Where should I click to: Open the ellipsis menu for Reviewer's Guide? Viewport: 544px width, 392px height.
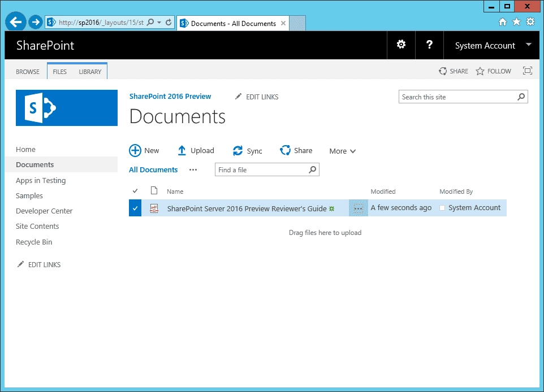(x=358, y=208)
